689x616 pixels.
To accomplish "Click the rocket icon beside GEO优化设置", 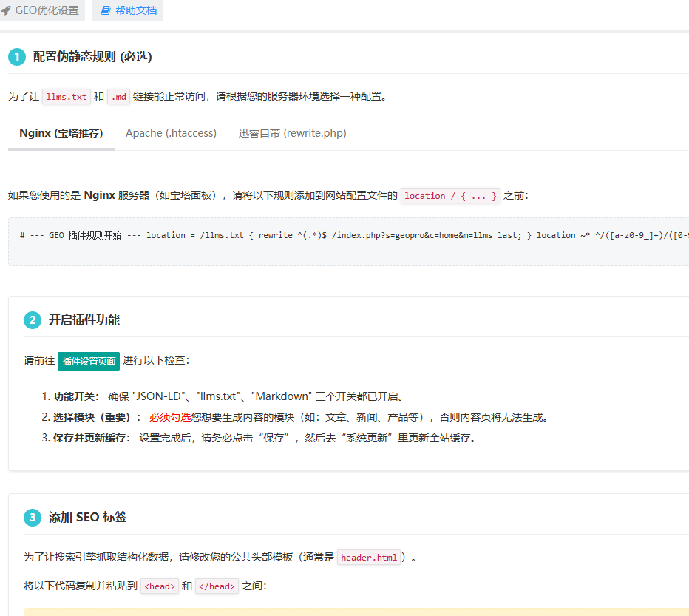I will 7,10.
